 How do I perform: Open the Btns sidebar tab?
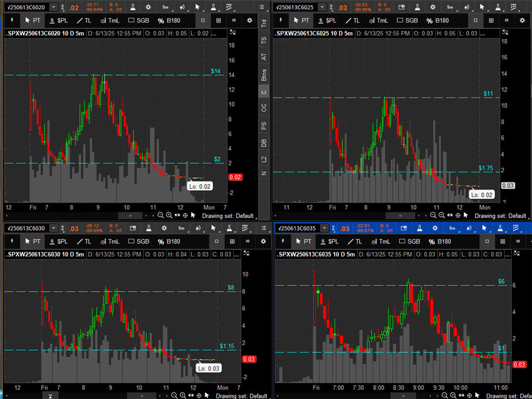pyautogui.click(x=264, y=75)
